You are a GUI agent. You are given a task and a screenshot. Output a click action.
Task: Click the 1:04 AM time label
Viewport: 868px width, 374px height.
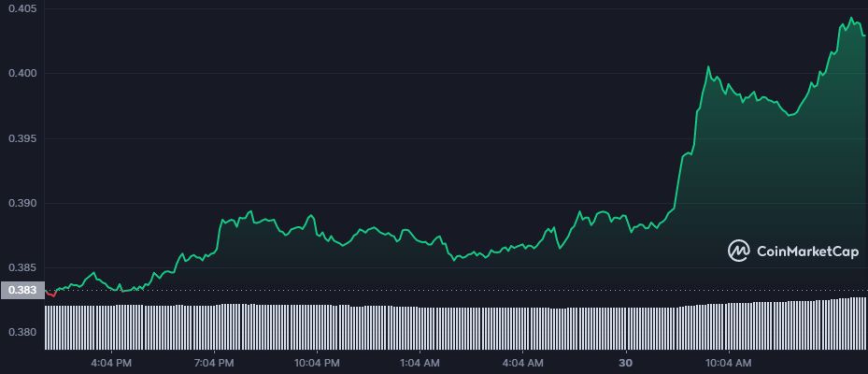point(420,364)
